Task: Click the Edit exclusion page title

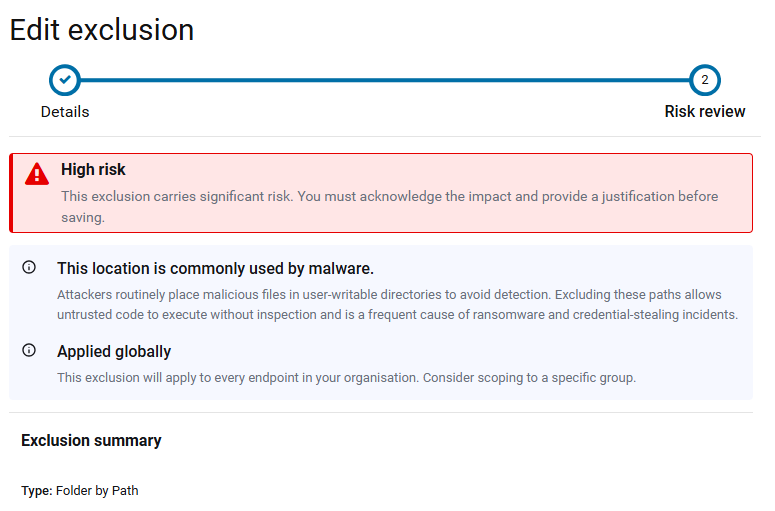Action: (x=102, y=30)
